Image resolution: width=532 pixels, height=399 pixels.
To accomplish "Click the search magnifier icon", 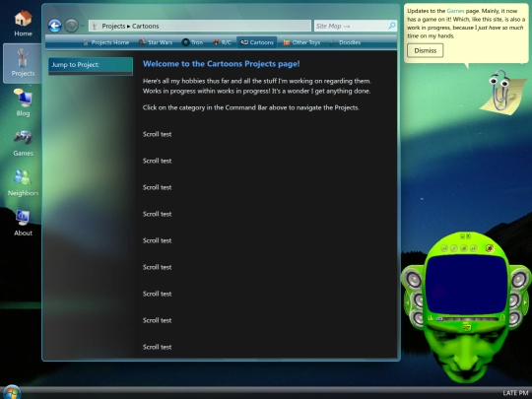I will (x=392, y=26).
